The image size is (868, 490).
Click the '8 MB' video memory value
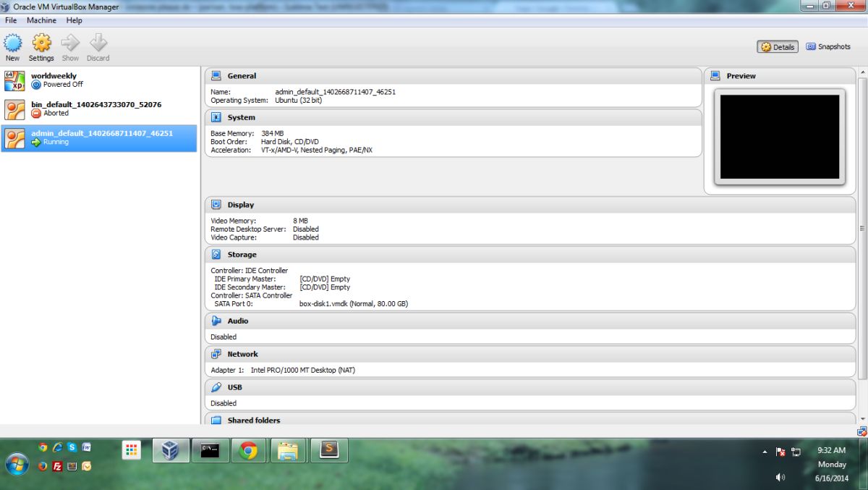pos(300,221)
